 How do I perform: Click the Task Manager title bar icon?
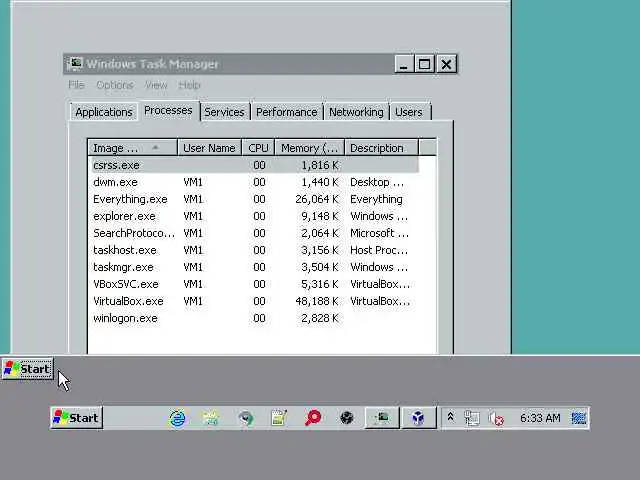[x=75, y=64]
